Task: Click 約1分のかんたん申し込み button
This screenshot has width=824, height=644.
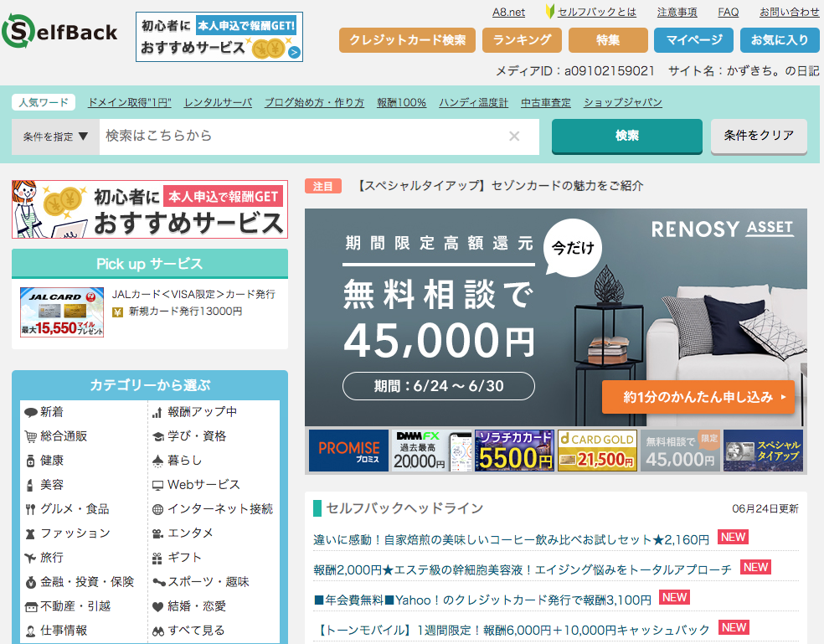Action: [x=698, y=397]
